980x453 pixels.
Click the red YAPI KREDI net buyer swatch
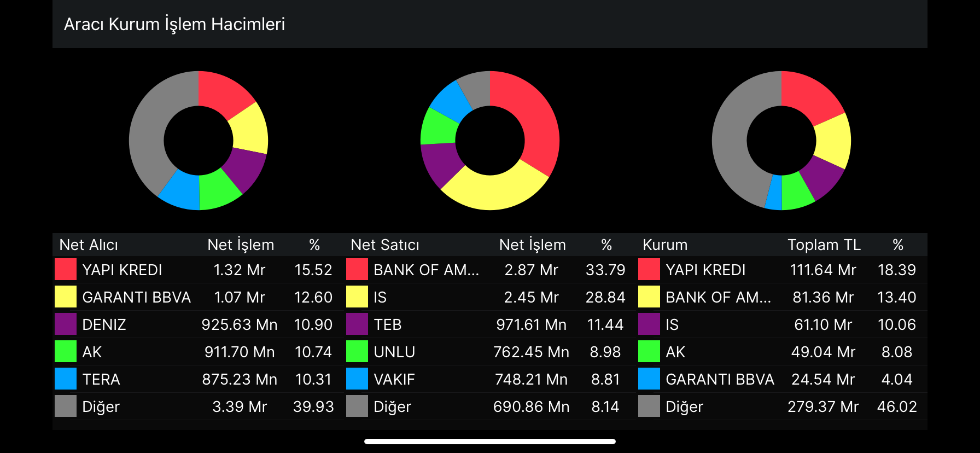pyautogui.click(x=66, y=270)
